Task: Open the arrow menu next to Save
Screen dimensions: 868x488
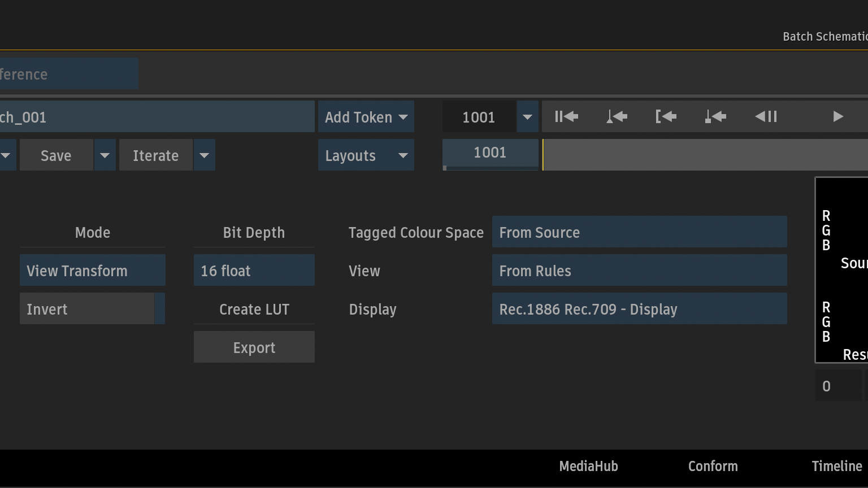Action: (105, 155)
